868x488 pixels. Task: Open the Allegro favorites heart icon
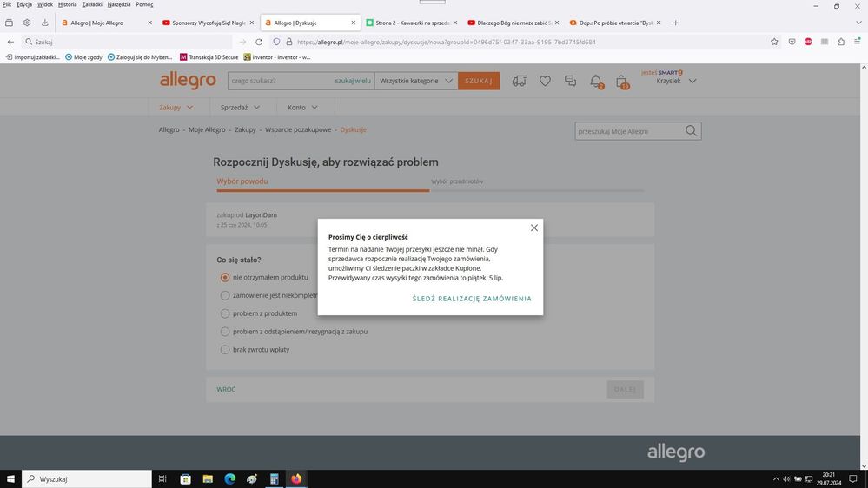[545, 81]
